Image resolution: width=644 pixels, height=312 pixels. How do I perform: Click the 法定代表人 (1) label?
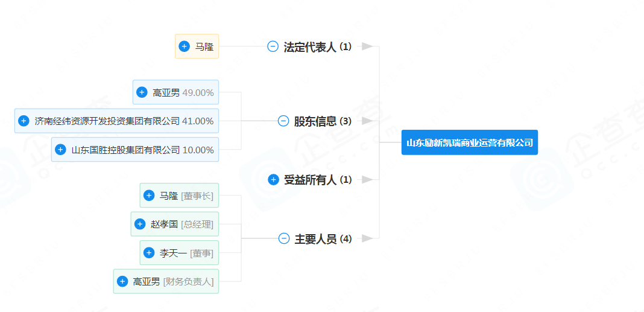click(317, 47)
